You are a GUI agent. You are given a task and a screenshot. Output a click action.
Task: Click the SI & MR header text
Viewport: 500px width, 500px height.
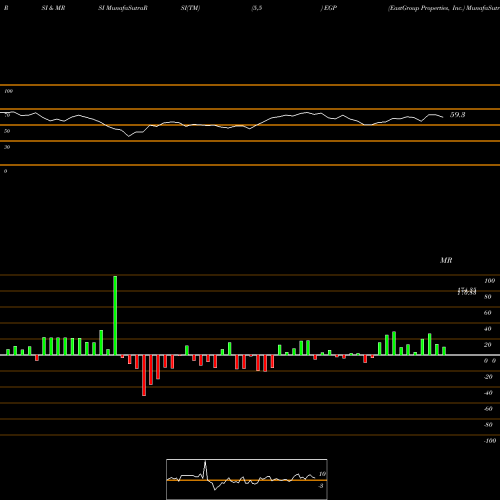coord(53,8)
